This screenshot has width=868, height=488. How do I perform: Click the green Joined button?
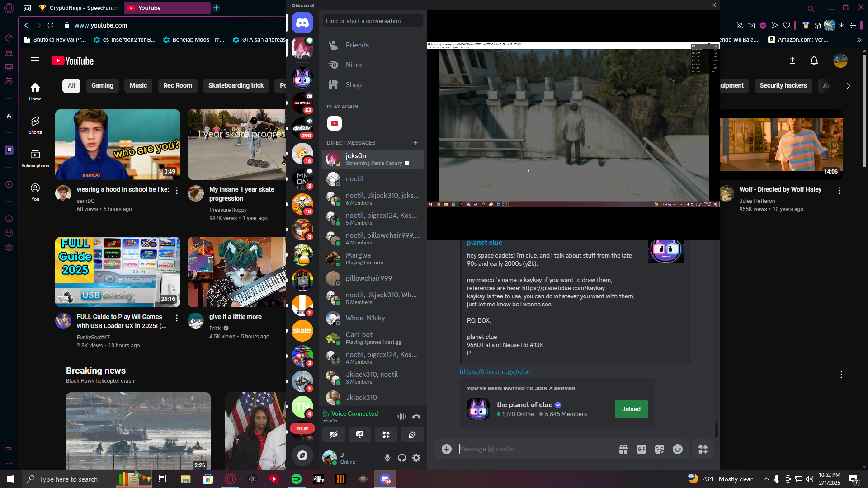(x=631, y=409)
